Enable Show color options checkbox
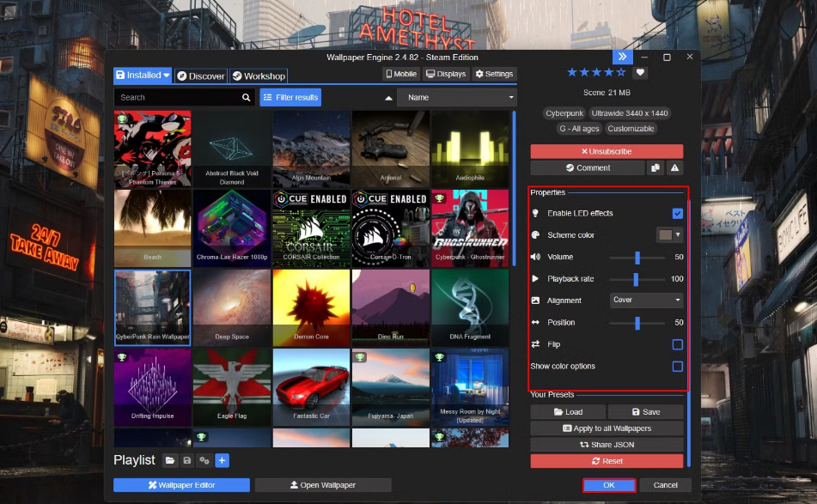This screenshot has height=504, width=817. [x=677, y=367]
